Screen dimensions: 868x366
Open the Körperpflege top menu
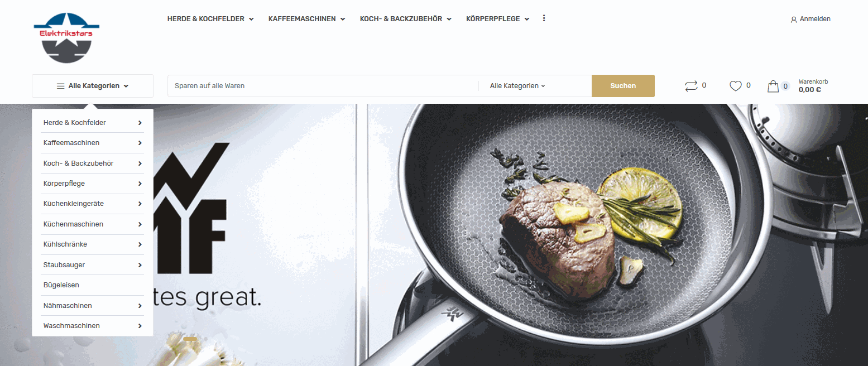(497, 19)
